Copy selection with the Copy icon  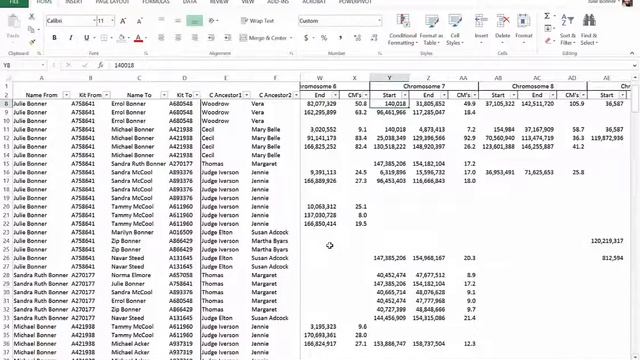coord(31,29)
